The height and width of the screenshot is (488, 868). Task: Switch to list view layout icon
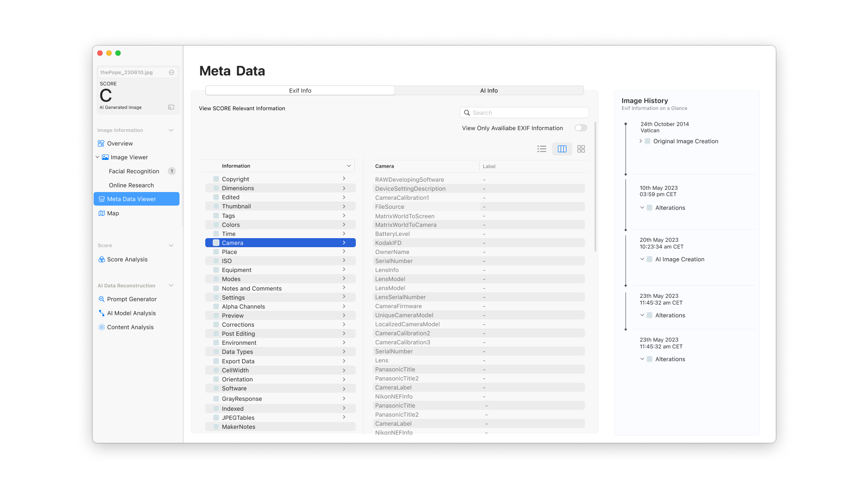point(542,149)
